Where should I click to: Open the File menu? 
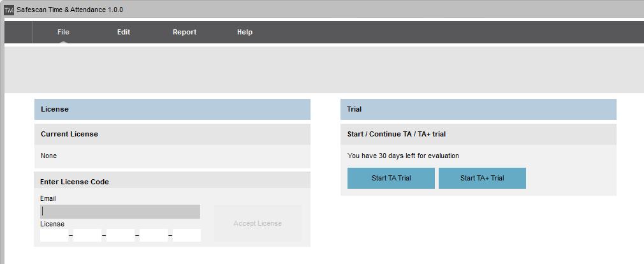(63, 32)
